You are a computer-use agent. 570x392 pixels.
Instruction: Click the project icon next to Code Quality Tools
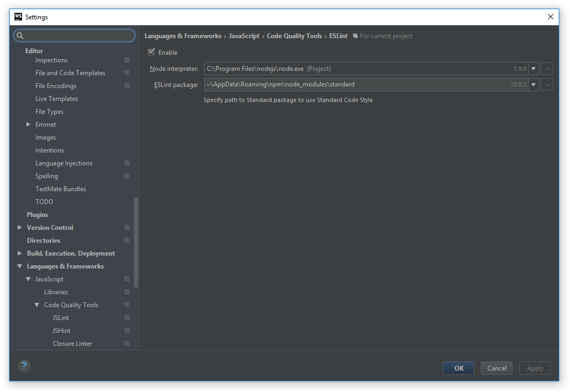tap(127, 305)
